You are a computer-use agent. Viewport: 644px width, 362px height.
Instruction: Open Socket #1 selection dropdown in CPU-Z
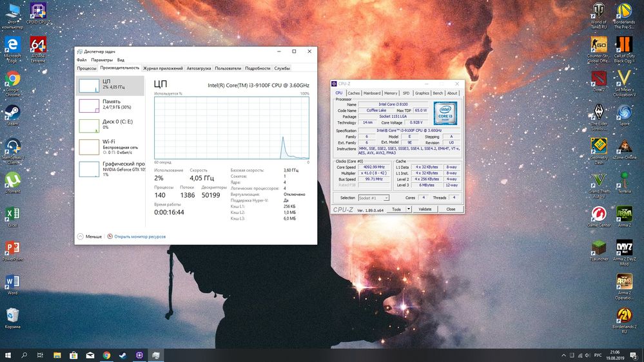coord(373,198)
